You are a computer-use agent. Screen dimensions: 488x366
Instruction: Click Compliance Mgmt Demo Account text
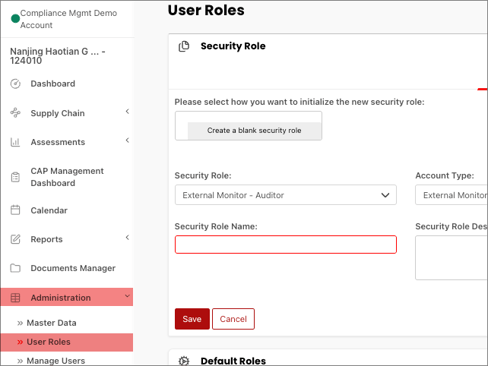click(x=69, y=19)
